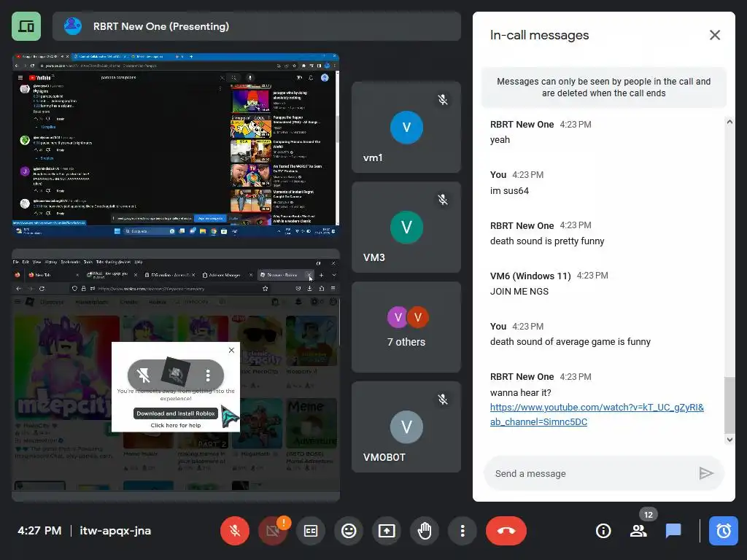Click 'death sound is pretty funny' message
The height and width of the screenshot is (560, 747).
tap(547, 241)
